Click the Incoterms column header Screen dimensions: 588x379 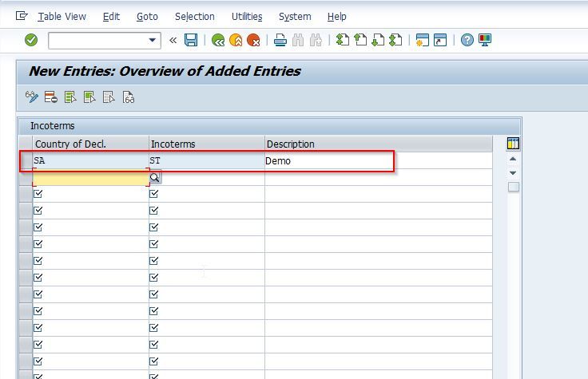click(207, 144)
